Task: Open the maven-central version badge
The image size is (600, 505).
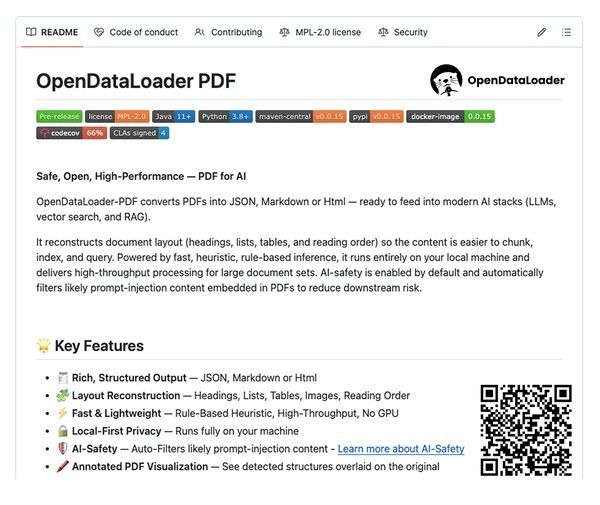Action: (301, 116)
